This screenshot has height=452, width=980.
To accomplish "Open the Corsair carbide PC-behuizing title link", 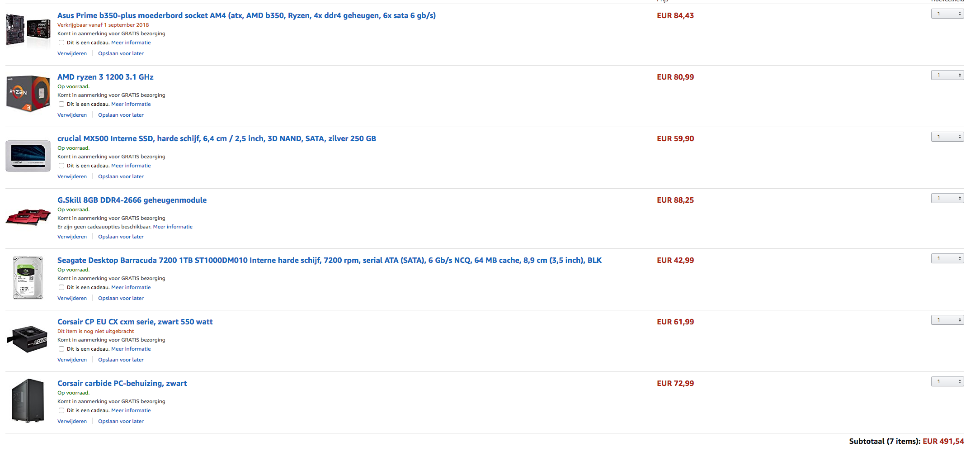I will pyautogui.click(x=122, y=383).
